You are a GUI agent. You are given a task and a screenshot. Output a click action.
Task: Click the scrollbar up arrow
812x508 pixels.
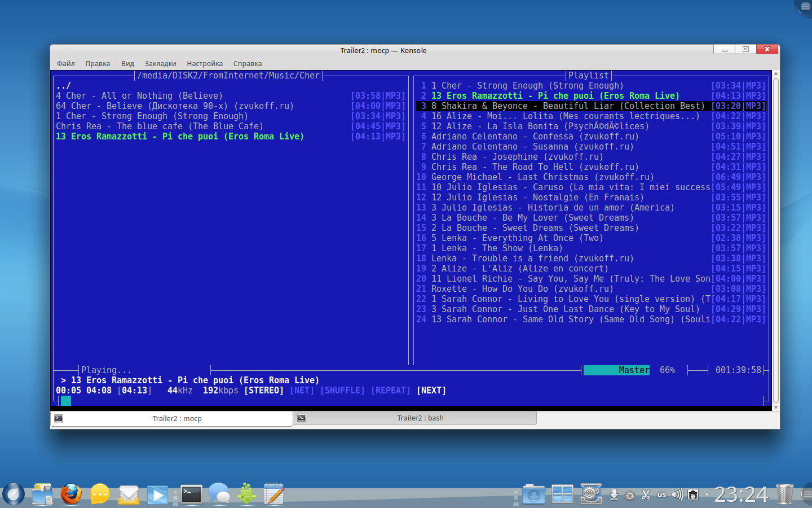click(776, 74)
